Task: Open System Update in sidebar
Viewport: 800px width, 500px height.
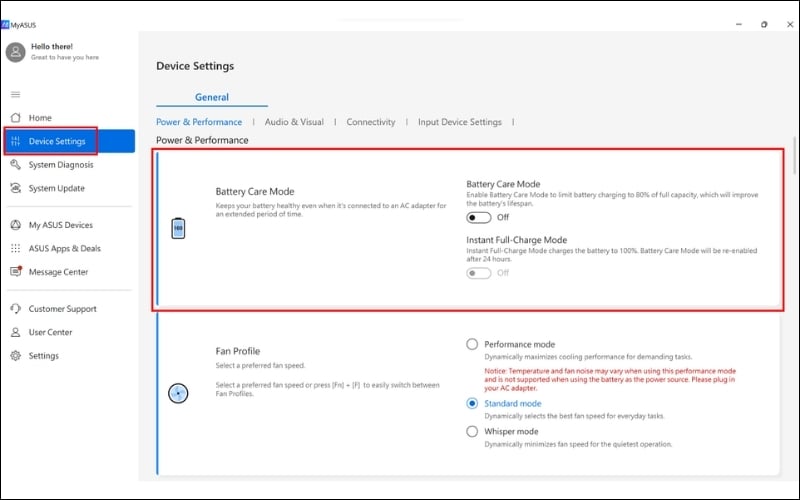Action: (x=56, y=188)
